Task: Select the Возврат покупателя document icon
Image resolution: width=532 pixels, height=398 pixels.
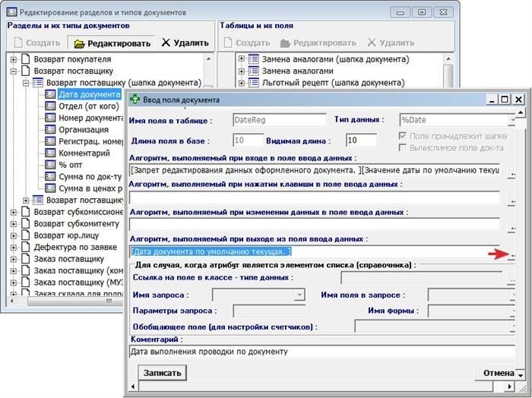Action: pos(25,59)
